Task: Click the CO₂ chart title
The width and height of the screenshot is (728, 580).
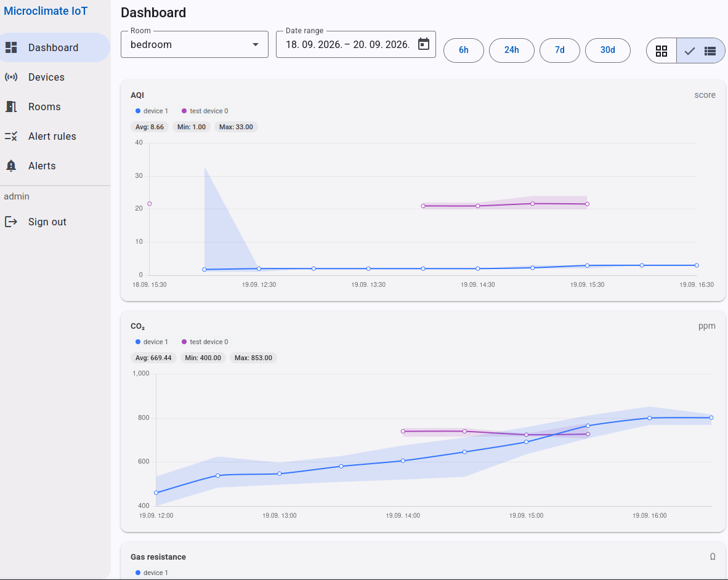Action: (x=138, y=326)
